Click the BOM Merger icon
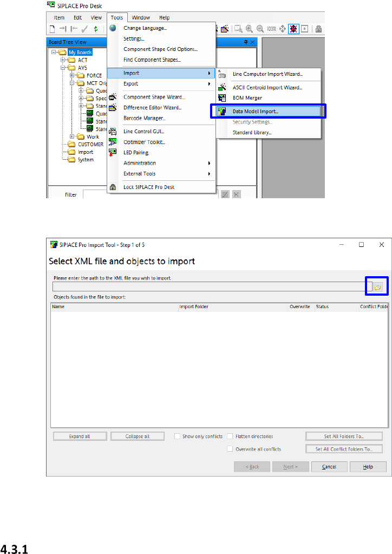 [x=222, y=98]
